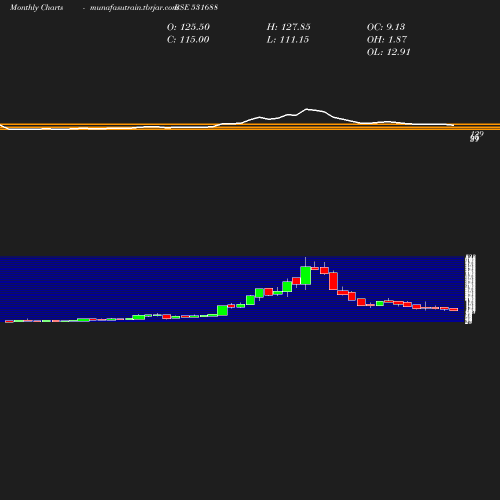
Task: Click the peak of the white line chart
Action: click(307, 109)
